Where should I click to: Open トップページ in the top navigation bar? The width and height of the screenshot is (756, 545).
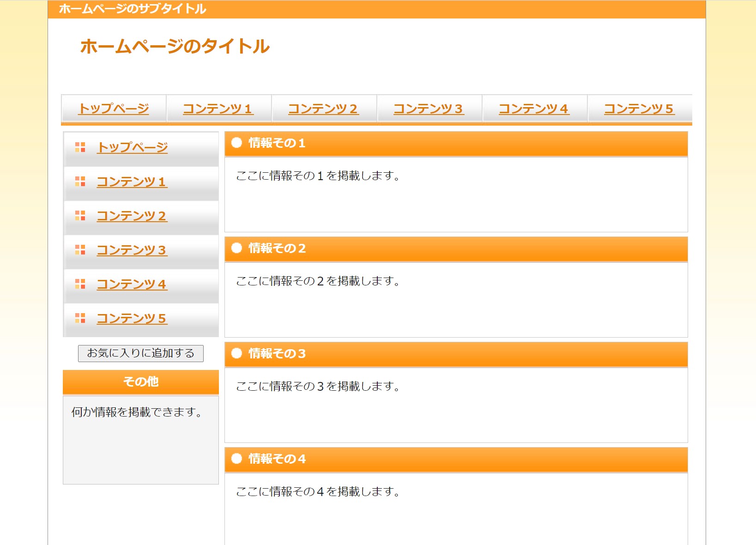pos(114,109)
